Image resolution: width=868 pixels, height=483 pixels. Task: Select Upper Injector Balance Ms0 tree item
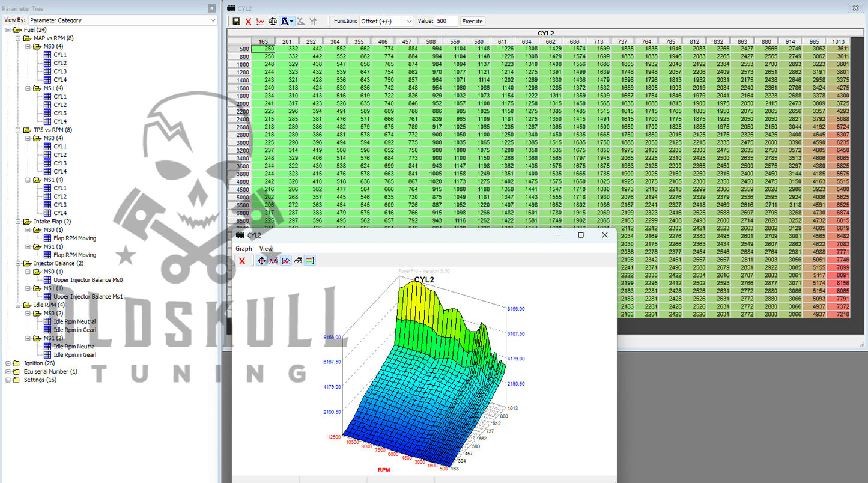(88, 280)
